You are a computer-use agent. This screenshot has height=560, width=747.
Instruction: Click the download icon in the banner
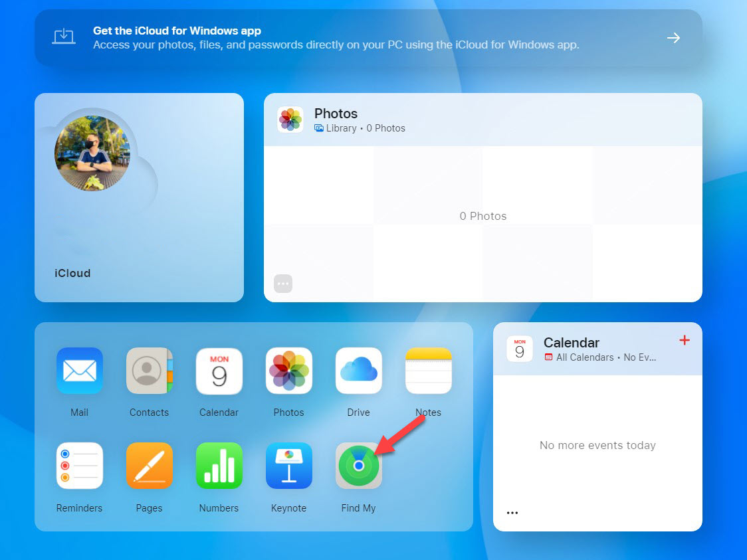(x=64, y=37)
